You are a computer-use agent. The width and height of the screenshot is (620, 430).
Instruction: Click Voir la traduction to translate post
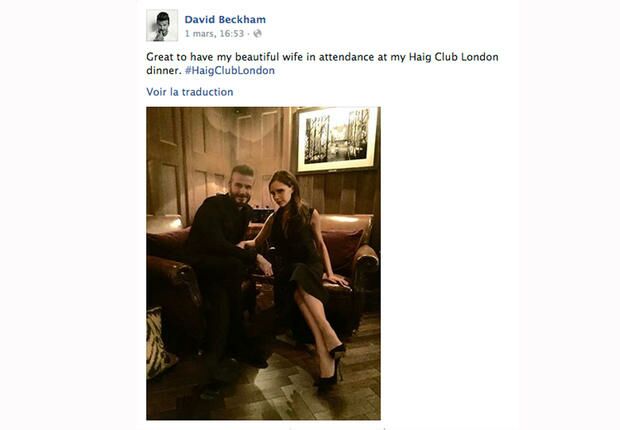(x=190, y=92)
